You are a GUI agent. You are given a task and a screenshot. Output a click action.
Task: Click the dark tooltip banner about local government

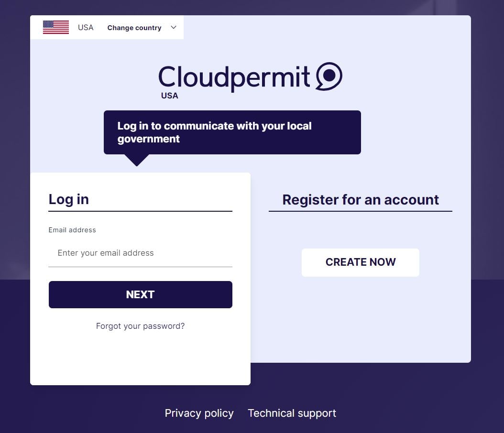pos(232,132)
